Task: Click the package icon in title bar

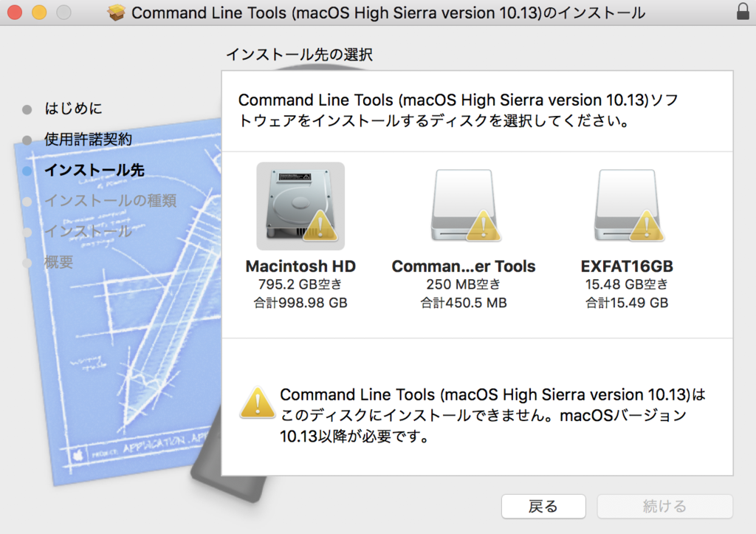Action: pos(116,12)
